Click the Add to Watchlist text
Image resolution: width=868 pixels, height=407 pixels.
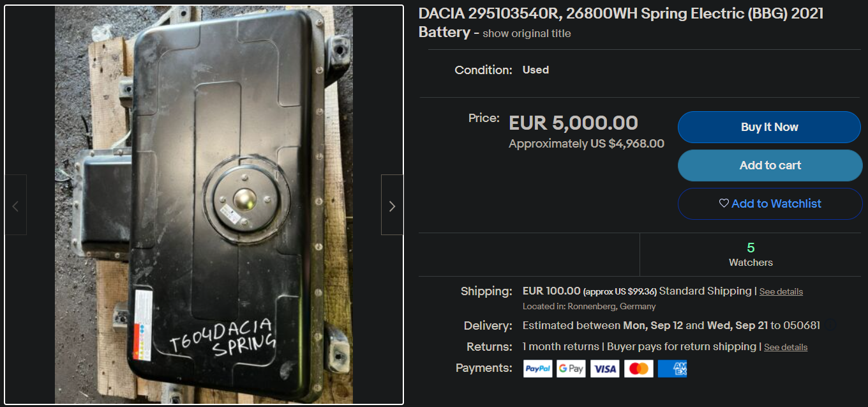776,203
